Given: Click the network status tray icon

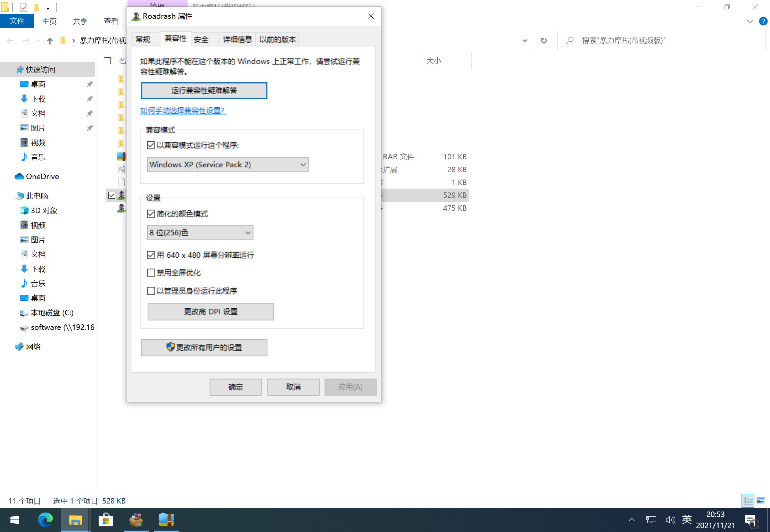Looking at the screenshot, I should (651, 520).
